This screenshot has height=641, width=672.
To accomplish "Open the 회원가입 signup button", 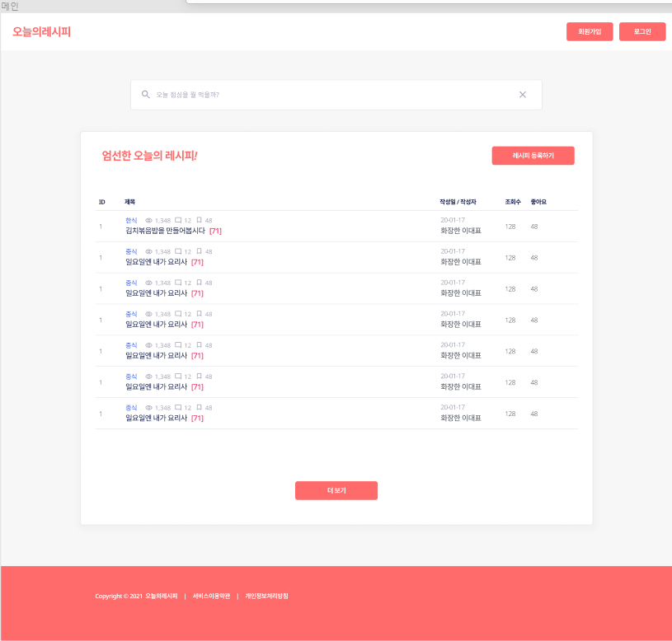I will click(x=588, y=31).
